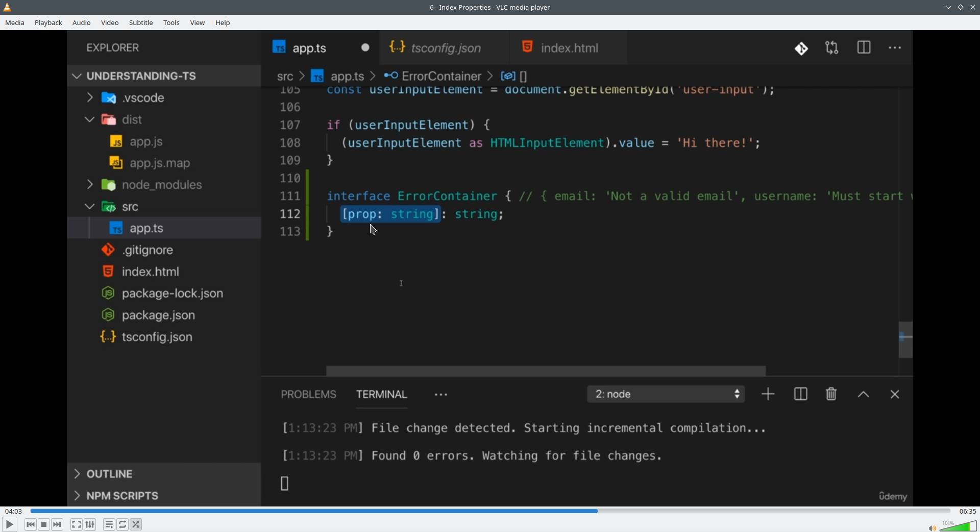The width and height of the screenshot is (980, 532).
Task: Switch to the TERMINAL panel tab
Action: pos(381,395)
